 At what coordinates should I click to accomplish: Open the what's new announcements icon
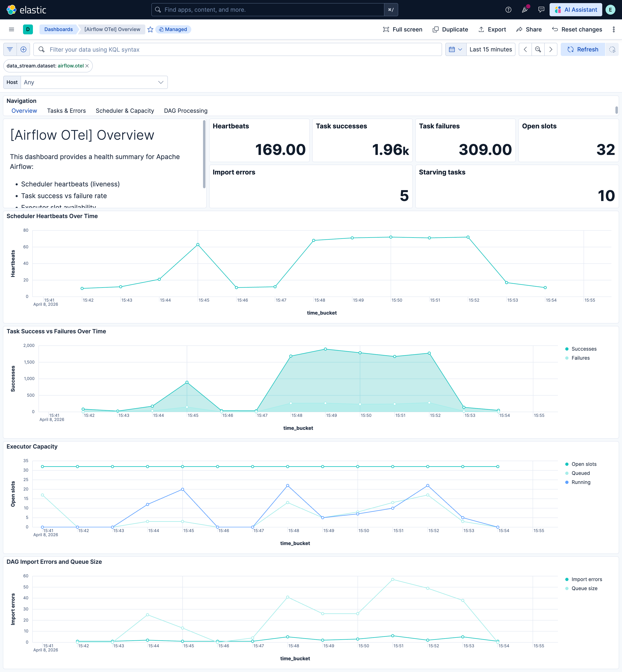pyautogui.click(x=525, y=9)
